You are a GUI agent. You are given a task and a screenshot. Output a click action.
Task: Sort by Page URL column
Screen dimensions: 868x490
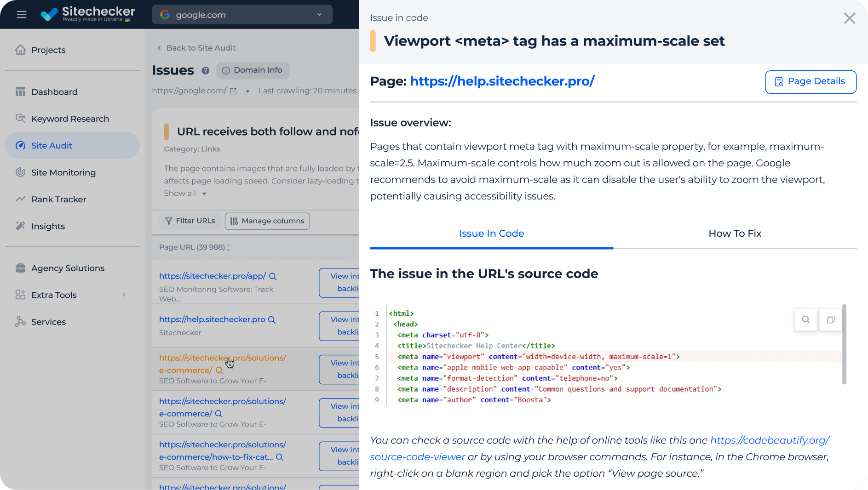pos(195,247)
